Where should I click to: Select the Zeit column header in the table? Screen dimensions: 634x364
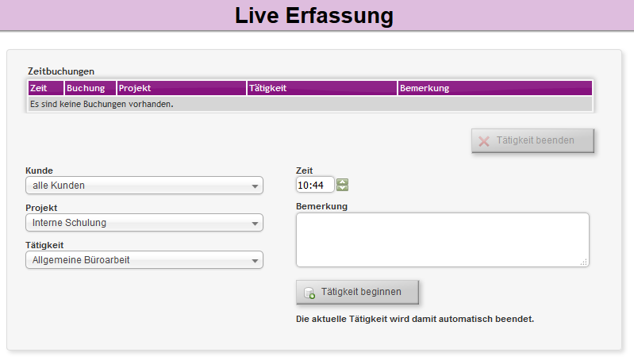[45, 88]
